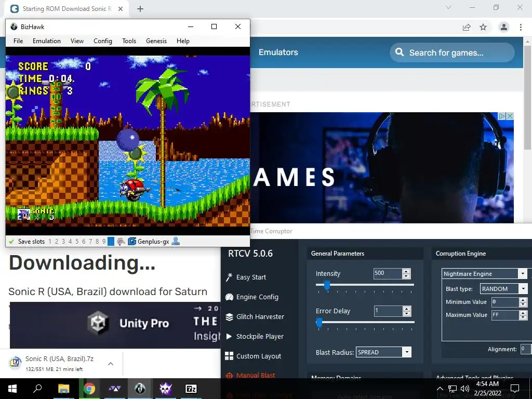The width and height of the screenshot is (532, 399).
Task: Click the Emulators link on the website
Action: 278,52
